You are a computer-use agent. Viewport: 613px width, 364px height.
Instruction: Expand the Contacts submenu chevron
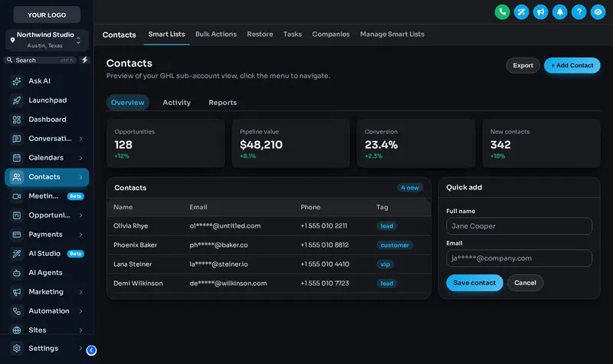81,177
